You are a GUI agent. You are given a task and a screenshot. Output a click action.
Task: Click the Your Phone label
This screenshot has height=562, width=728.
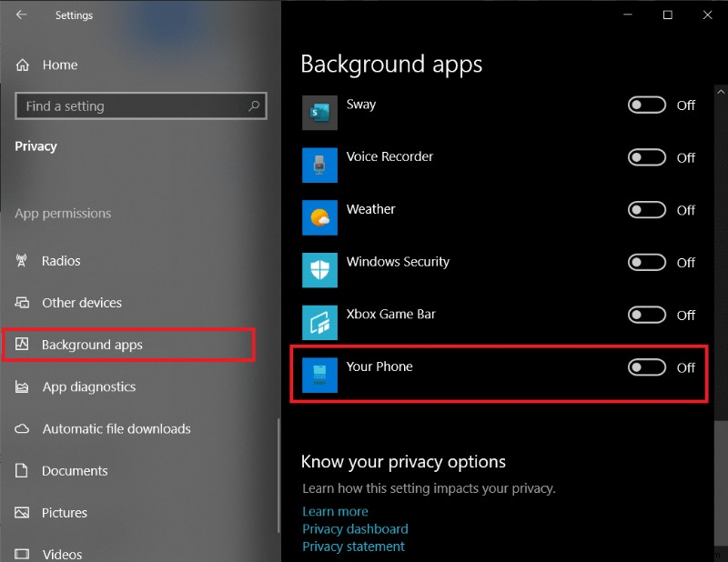point(379,366)
